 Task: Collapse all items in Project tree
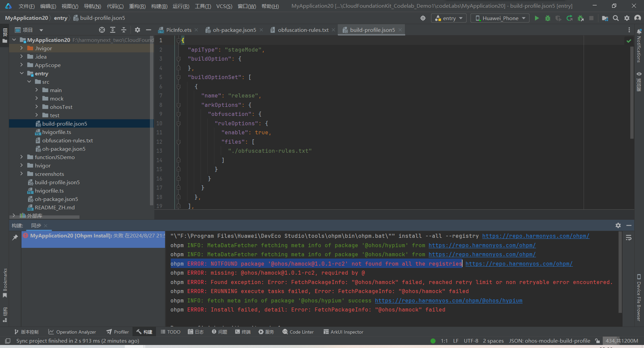(124, 30)
